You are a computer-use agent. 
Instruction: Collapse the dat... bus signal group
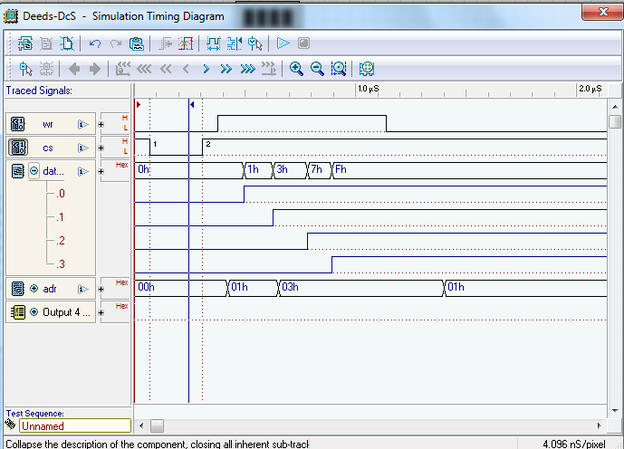(x=33, y=171)
